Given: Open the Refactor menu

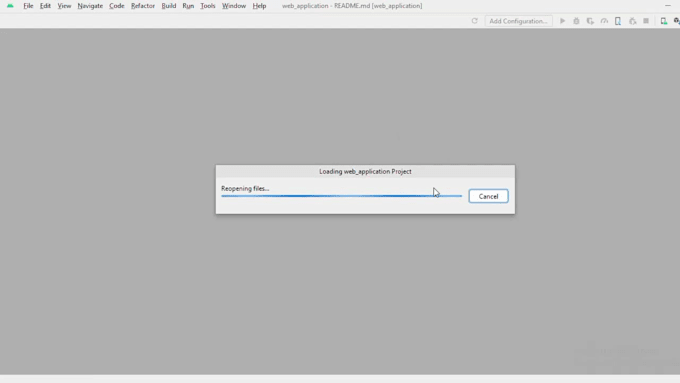Looking at the screenshot, I should point(143,6).
